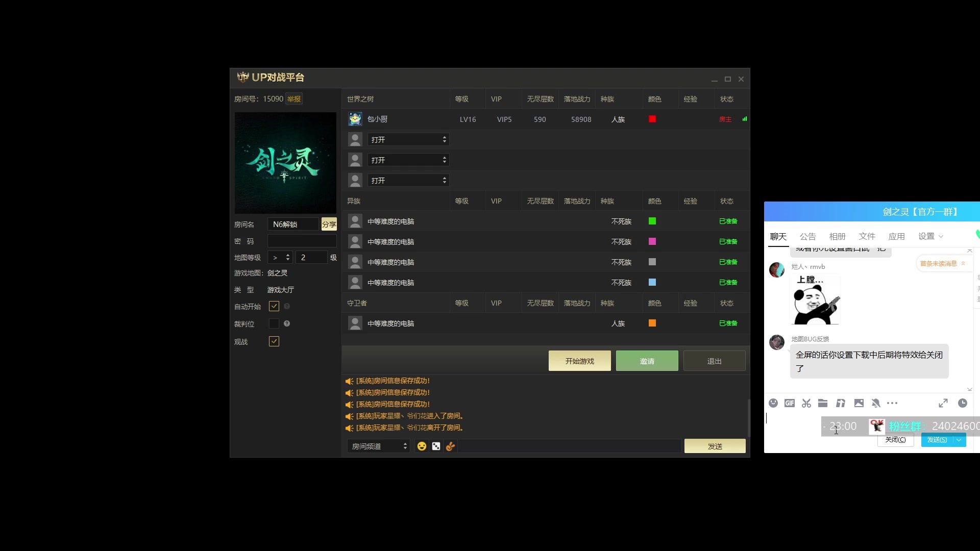Open more options ellipsis in group chat toolbar
This screenshot has height=551, width=980.
pos(892,403)
